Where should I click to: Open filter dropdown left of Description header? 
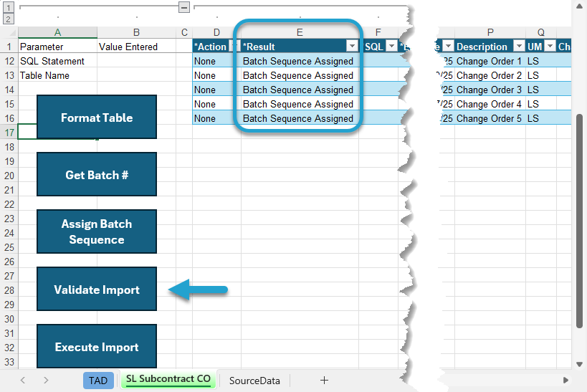click(448, 46)
